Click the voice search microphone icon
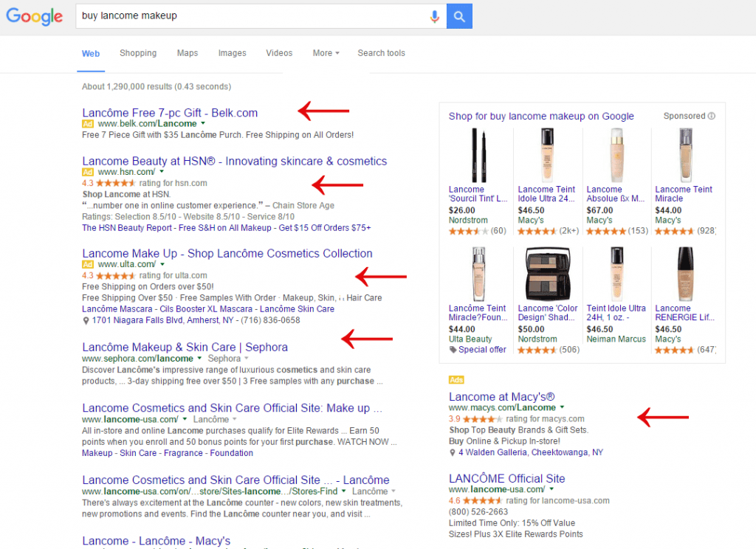Viewport: 756px width, 549px height. click(x=434, y=16)
